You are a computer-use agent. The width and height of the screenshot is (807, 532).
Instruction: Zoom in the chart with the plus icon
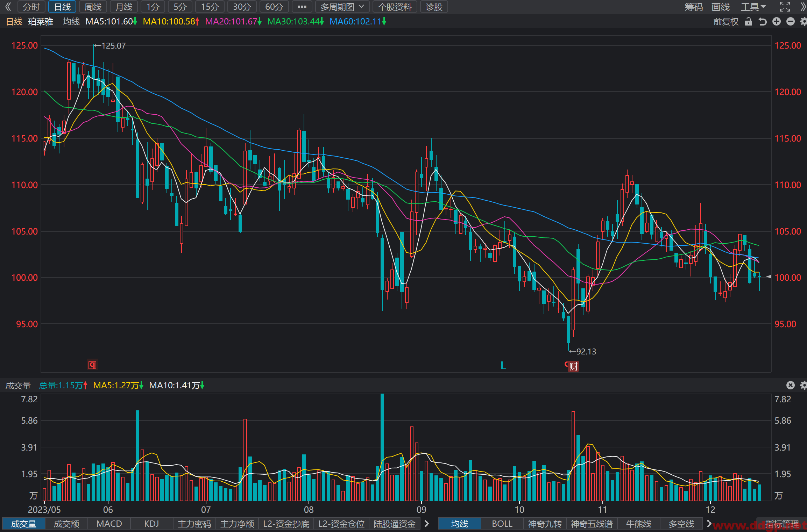click(777, 22)
